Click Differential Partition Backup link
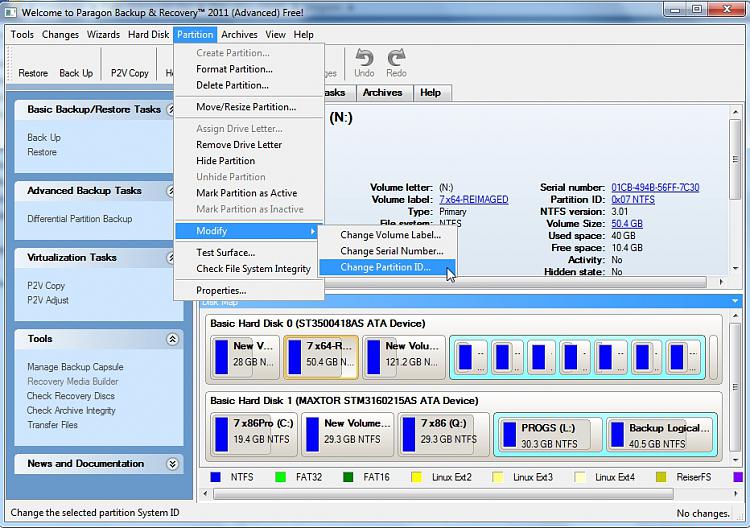This screenshot has height=528, width=750. 80,219
